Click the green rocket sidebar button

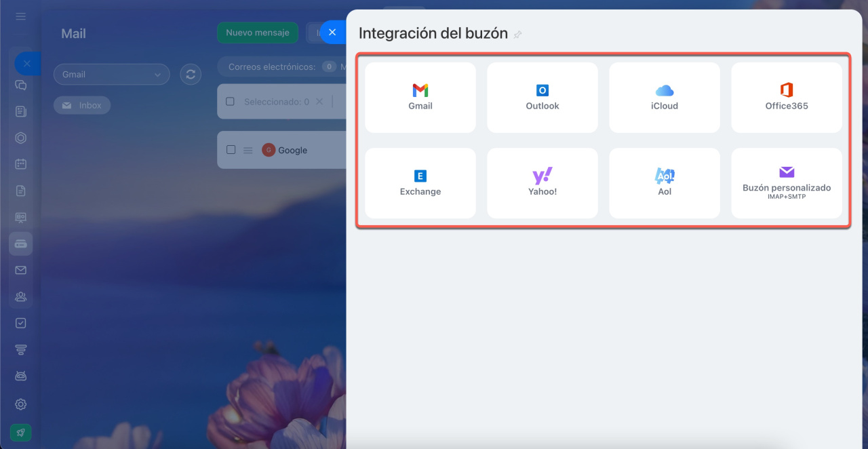click(21, 433)
